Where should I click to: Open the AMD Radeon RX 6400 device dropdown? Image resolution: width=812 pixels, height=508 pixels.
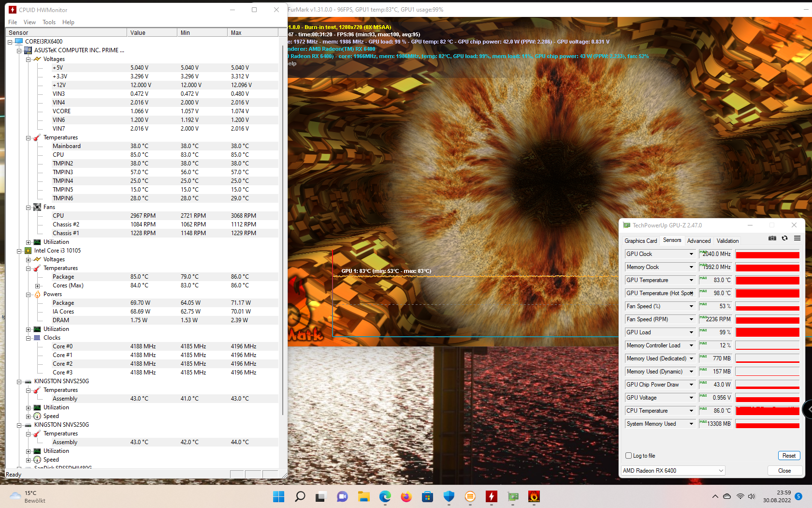pos(673,471)
